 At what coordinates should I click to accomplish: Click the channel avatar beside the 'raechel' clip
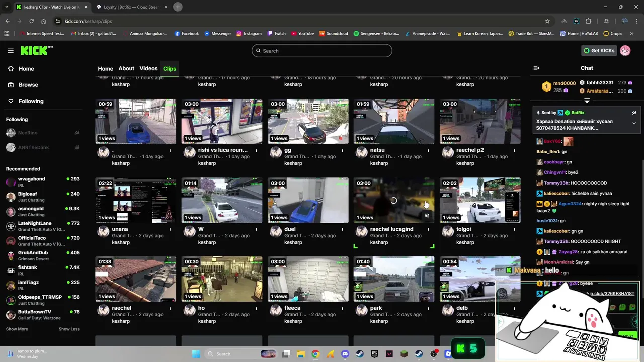pyautogui.click(x=103, y=310)
